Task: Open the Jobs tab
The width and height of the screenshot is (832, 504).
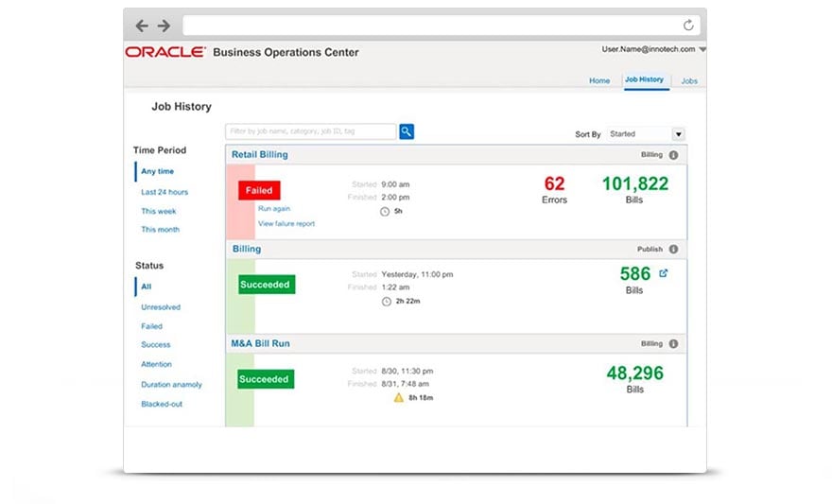Action: tap(689, 81)
